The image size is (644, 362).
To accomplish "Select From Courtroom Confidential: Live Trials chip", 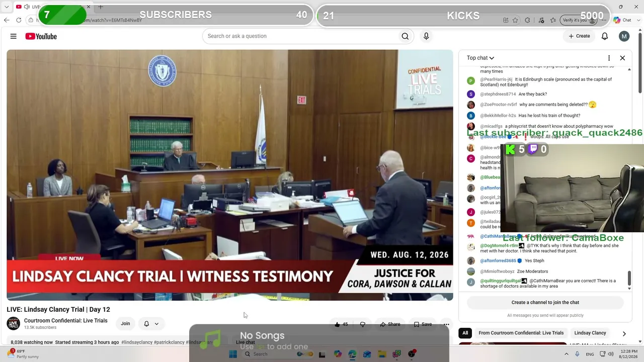I will [521, 333].
